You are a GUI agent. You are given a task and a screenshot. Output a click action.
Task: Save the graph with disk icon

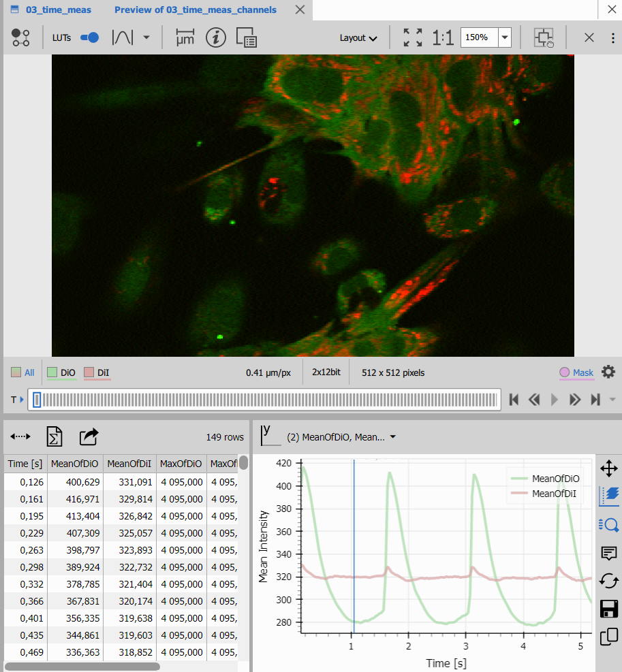pyautogui.click(x=609, y=609)
